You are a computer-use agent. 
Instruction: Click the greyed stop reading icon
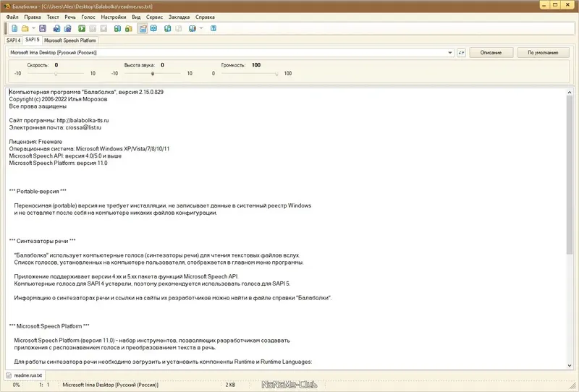[x=103, y=28]
